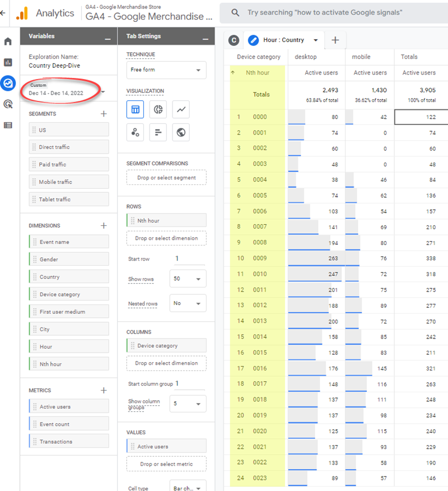Click the Analytics logo
Image resolution: width=448 pixels, height=491 pixels.
click(x=22, y=13)
